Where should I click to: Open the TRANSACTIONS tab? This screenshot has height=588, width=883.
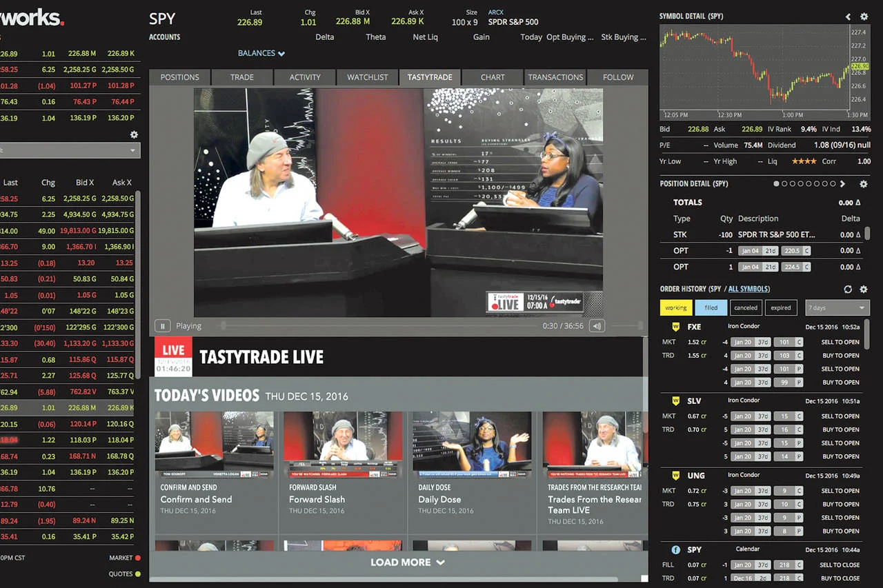tap(555, 77)
